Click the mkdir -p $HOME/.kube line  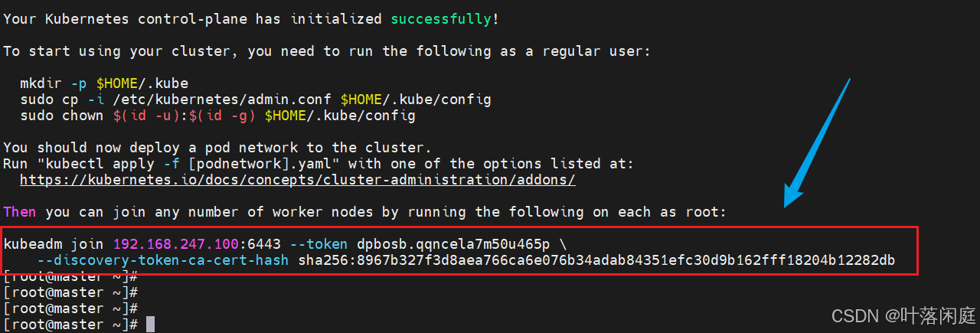tap(104, 83)
